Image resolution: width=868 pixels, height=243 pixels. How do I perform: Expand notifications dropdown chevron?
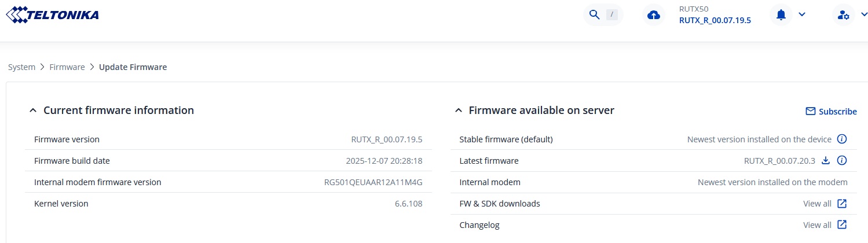pos(802,15)
